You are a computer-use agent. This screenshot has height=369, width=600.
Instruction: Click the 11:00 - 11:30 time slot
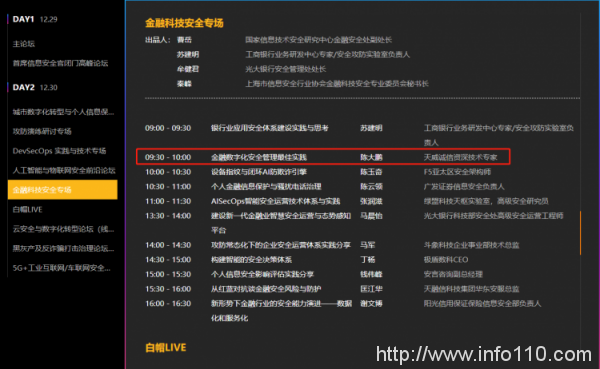168,201
